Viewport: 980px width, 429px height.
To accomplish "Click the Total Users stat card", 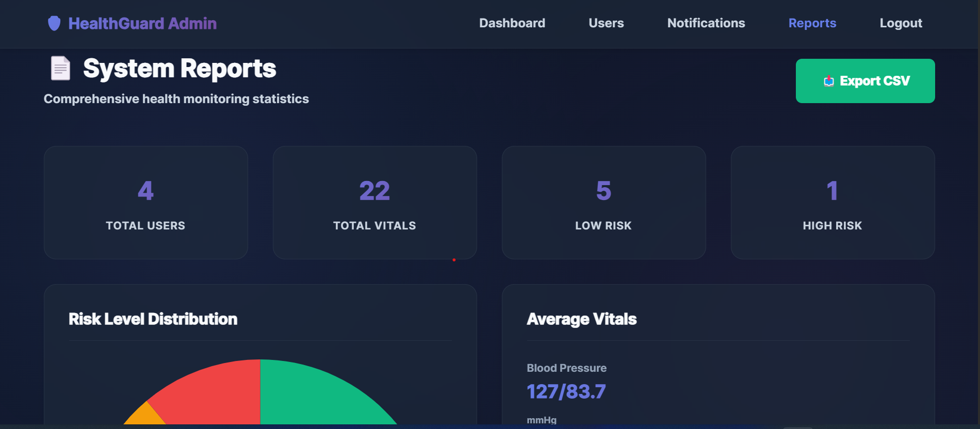I will [146, 203].
